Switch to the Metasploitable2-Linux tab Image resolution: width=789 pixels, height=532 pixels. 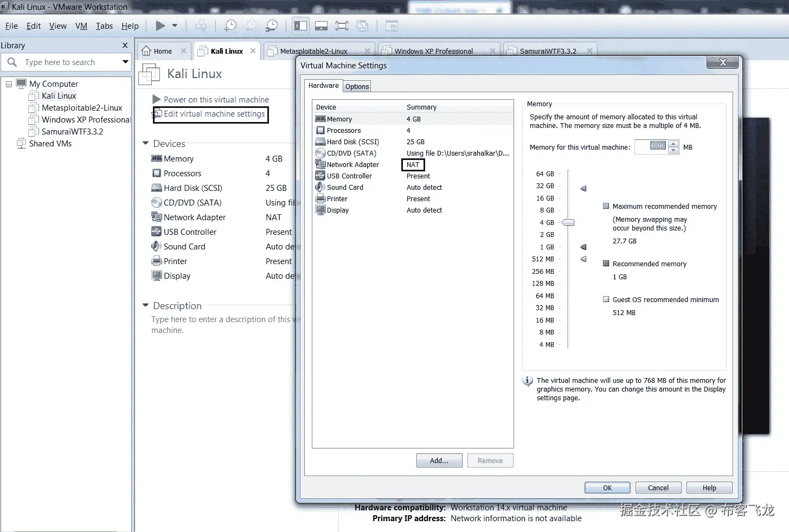tap(314, 51)
